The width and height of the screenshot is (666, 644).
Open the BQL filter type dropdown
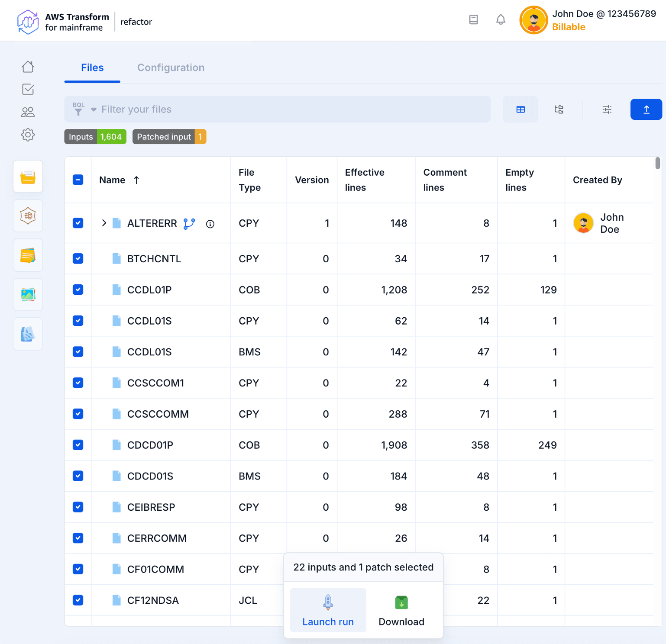(93, 110)
